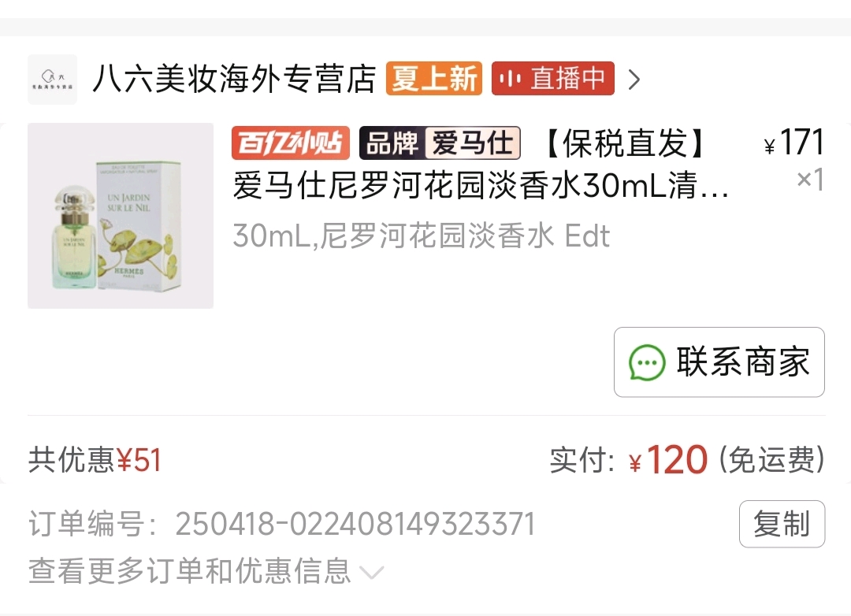The width and height of the screenshot is (851, 616).
Task: Click the chevron arrow next to 直播中
Action: 634,80
